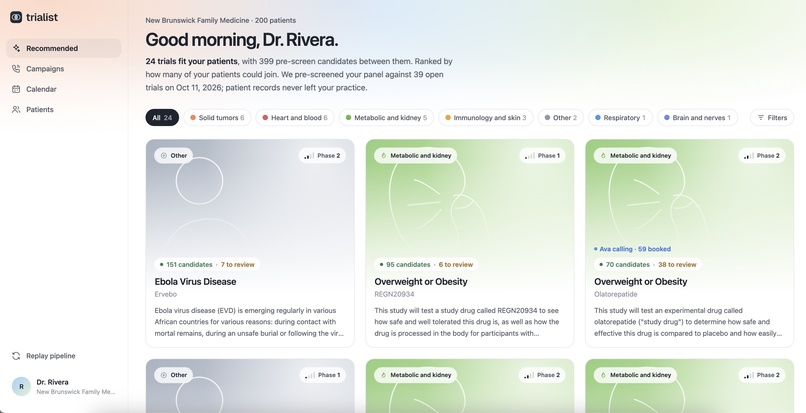Click 7 to review on Ebola card
The height and width of the screenshot is (413, 806).
tap(238, 264)
